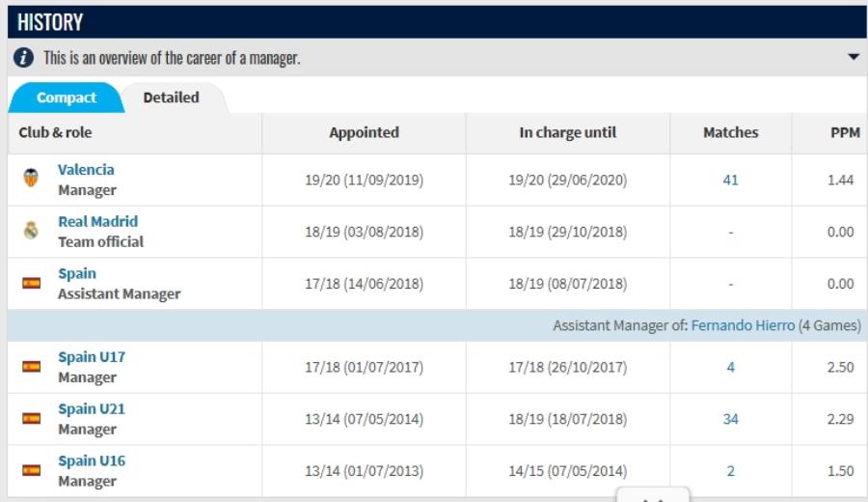Click Spain U21's 34 matches number
This screenshot has height=502, width=868.
pos(730,419)
